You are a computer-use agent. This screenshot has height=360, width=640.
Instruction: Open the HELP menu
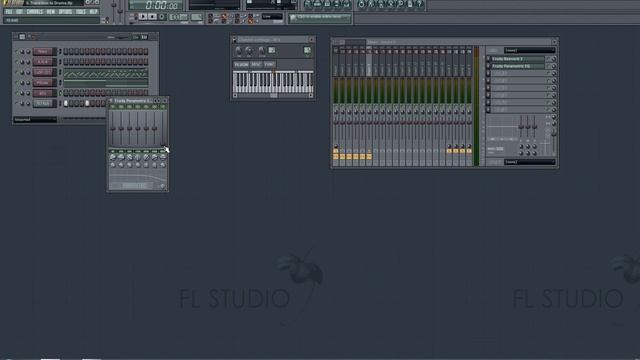(93, 12)
